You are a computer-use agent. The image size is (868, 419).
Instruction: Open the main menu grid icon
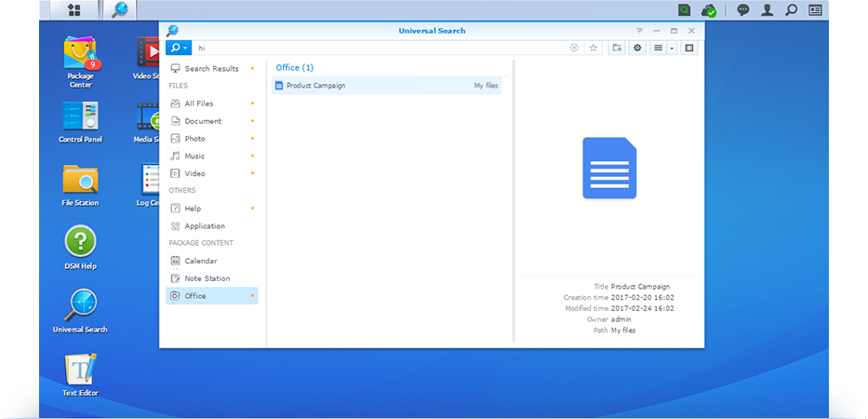coord(74,10)
